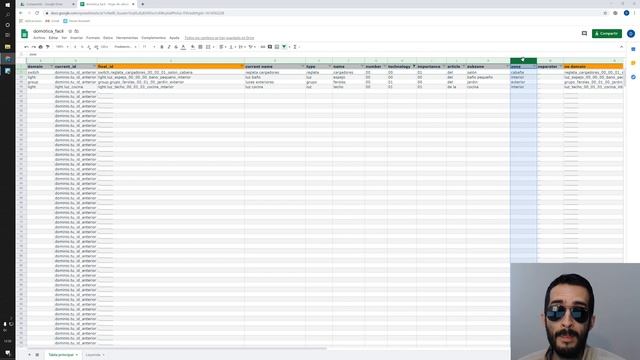640x360 pixels.
Task: Open the Google Sheets home icon
Action: 24,34
